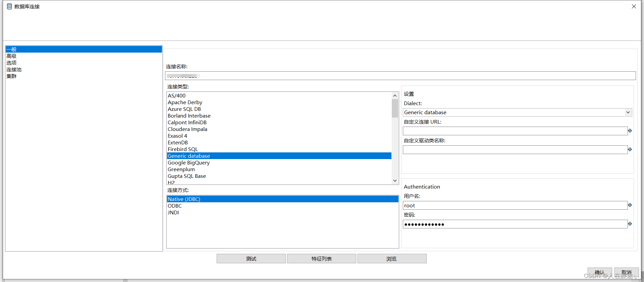Screen dimensions: 644x282
Task: Select Google BigQuery connection type
Action: click(x=279, y=162)
